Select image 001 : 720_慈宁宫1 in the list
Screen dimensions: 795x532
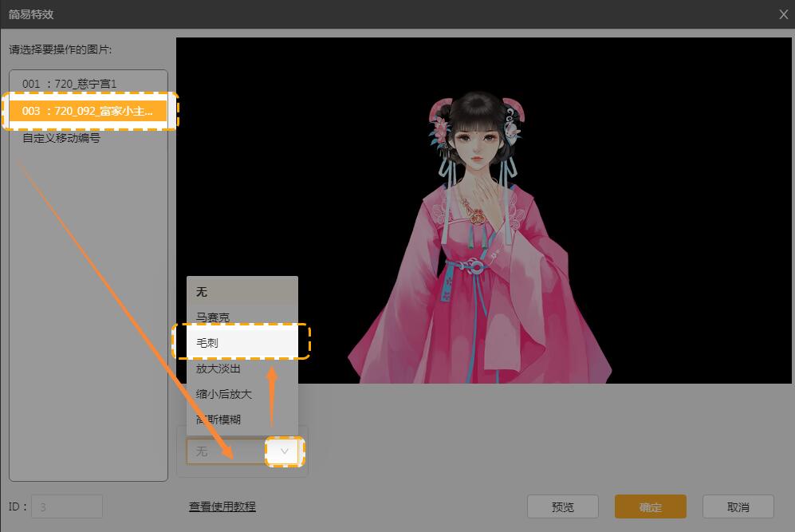click(x=69, y=84)
